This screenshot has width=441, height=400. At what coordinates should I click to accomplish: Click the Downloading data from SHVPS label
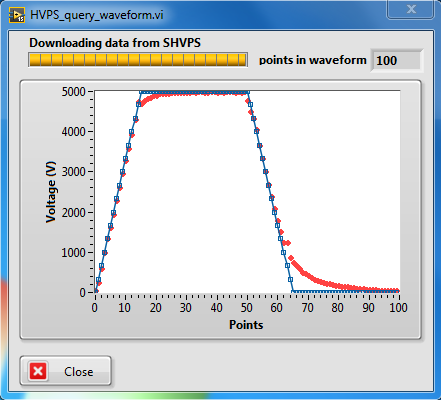click(x=115, y=43)
